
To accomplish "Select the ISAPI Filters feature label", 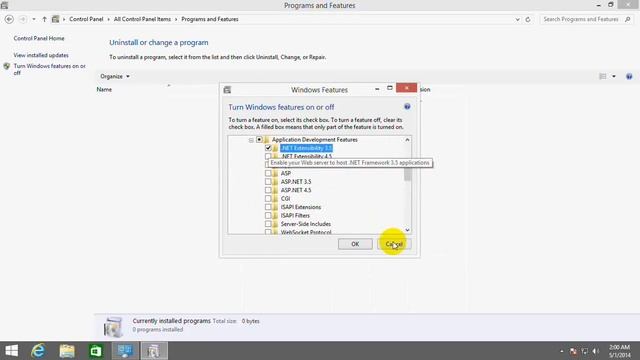I will point(295,216).
